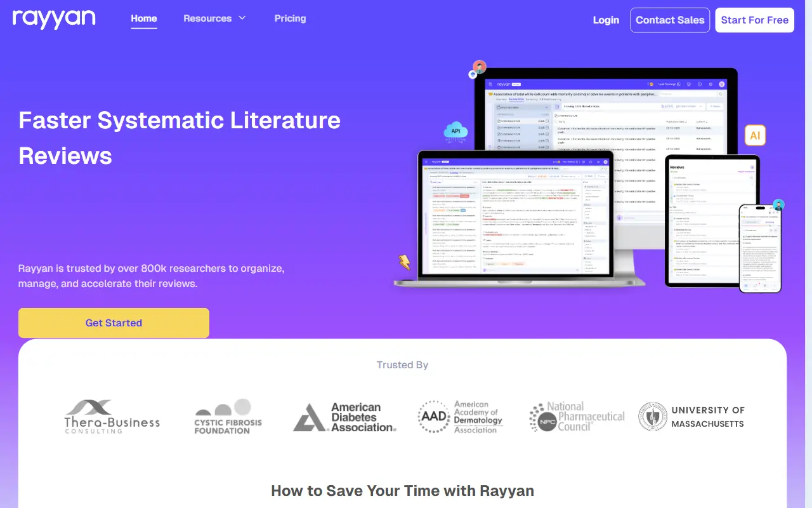
Task: Select the Home navigation item
Action: [144, 18]
